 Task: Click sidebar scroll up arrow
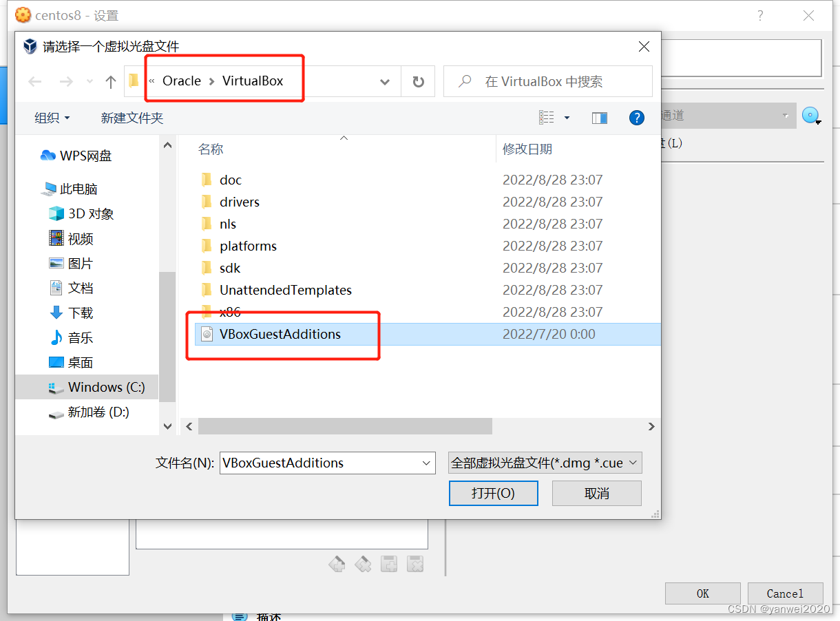(x=167, y=145)
